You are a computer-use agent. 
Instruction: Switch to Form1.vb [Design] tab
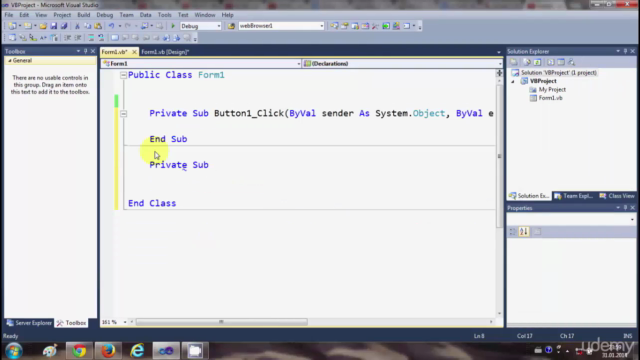click(x=165, y=52)
